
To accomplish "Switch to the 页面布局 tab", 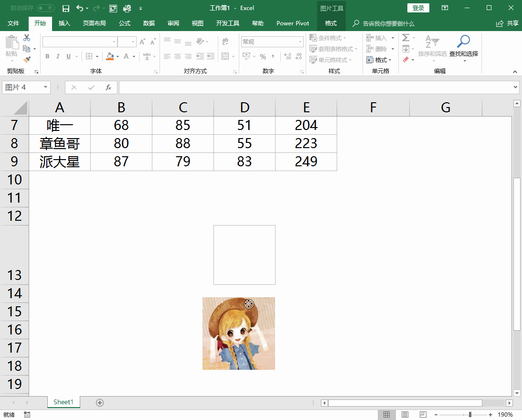I will [x=94, y=23].
